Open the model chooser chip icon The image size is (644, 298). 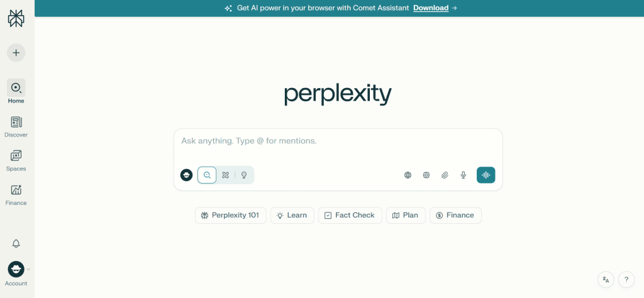tap(426, 175)
